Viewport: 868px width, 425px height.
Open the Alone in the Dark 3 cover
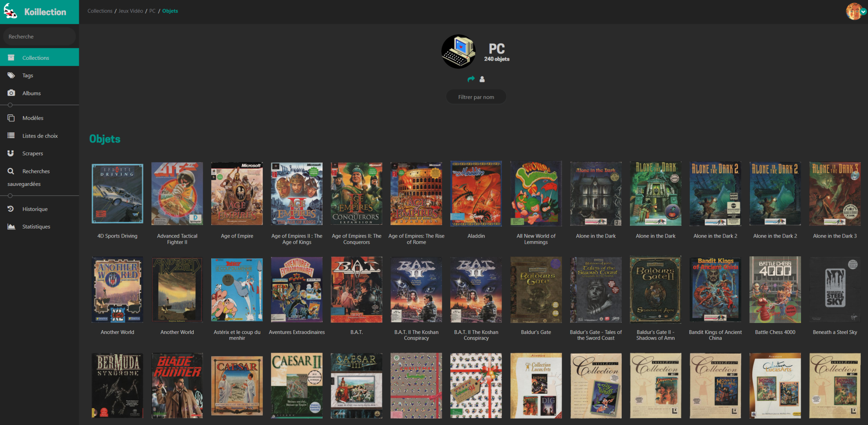point(835,193)
